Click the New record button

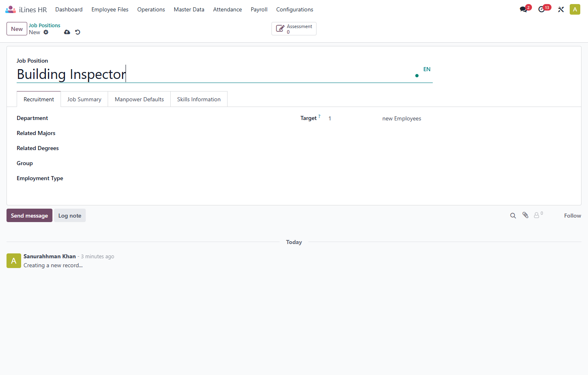click(x=17, y=29)
